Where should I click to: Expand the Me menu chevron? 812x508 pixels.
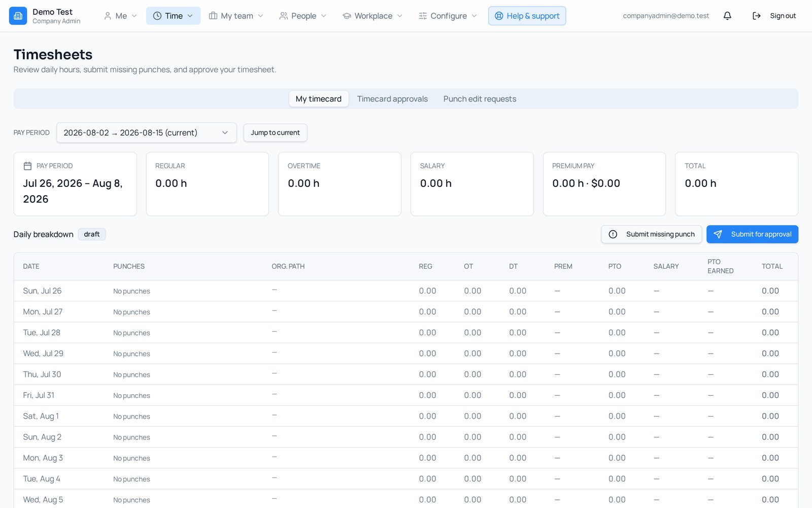coord(134,16)
